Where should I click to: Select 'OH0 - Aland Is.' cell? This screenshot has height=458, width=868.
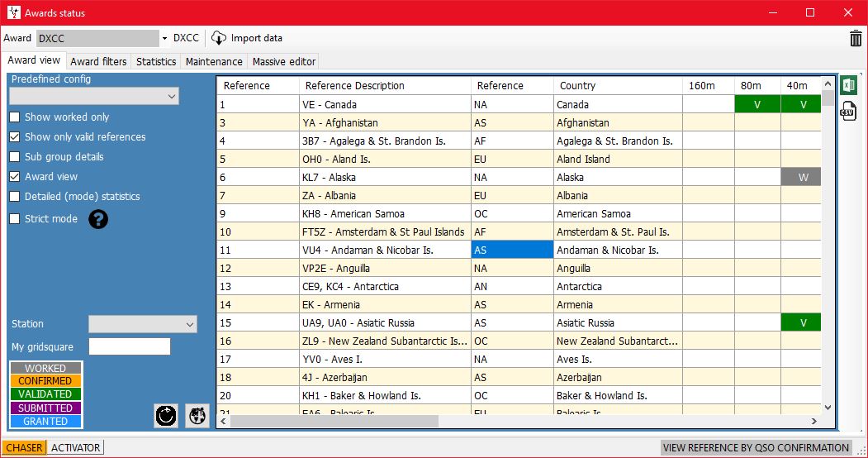pyautogui.click(x=385, y=159)
